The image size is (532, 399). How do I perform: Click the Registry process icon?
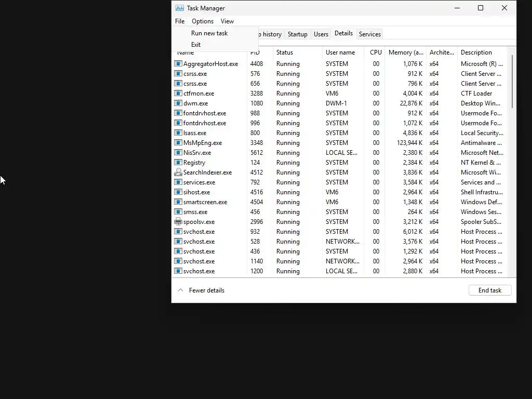tap(178, 162)
